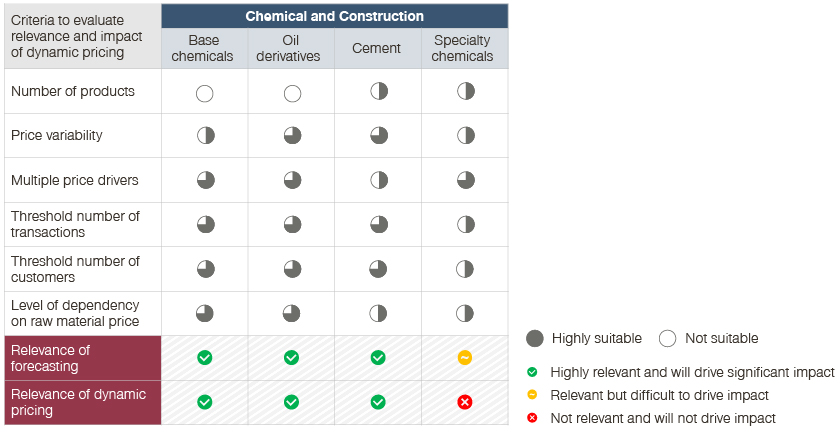Click Oil derivatives Number of products empty circle
840x447 pixels.
[292, 94]
